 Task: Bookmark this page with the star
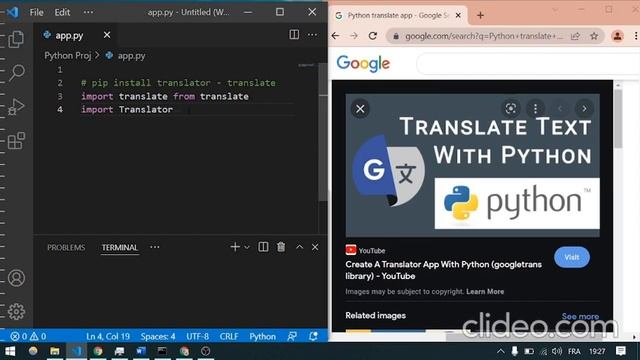pos(594,36)
